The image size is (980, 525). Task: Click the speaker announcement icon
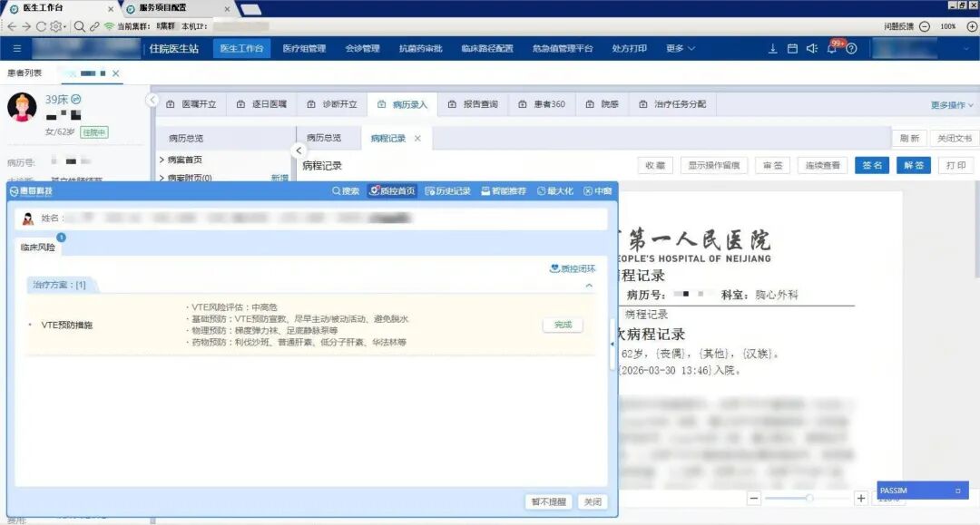pos(812,49)
